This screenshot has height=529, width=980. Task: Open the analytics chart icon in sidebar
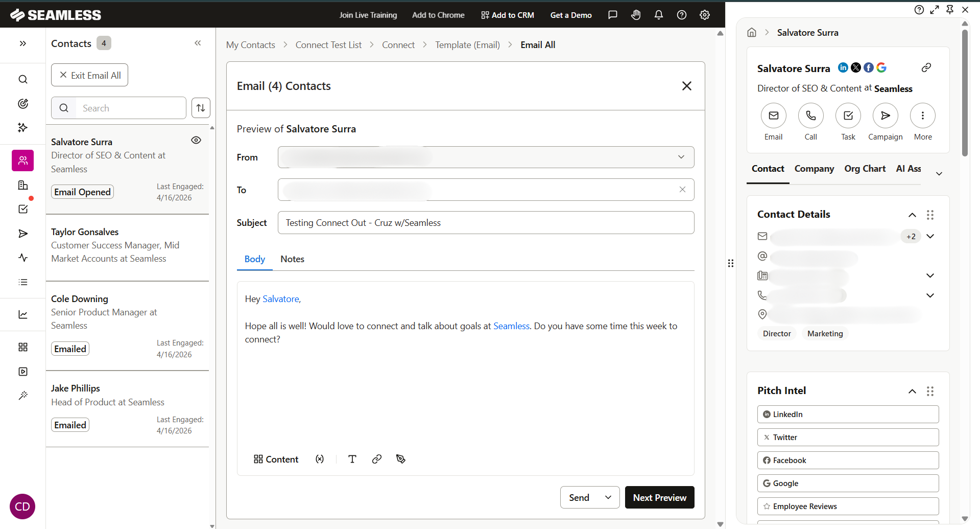[22, 315]
